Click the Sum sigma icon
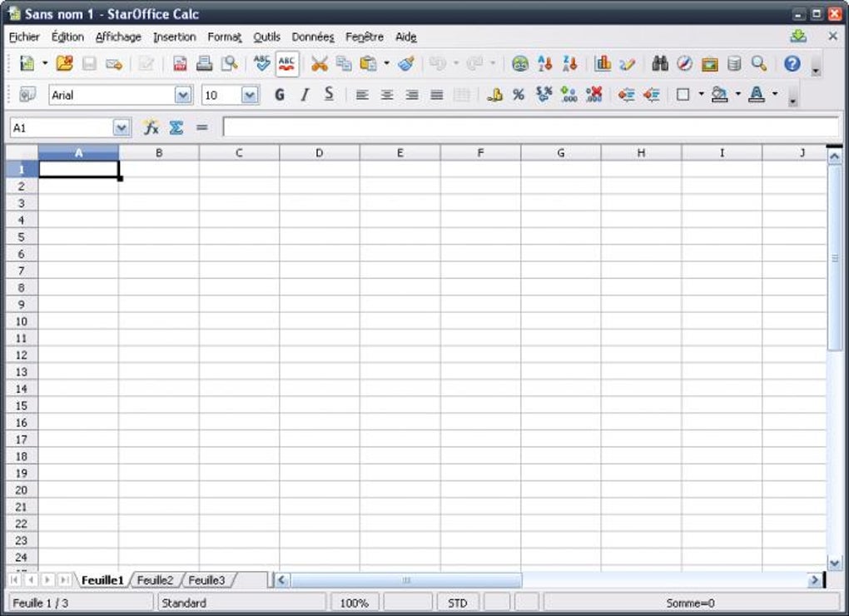This screenshot has height=616, width=849. click(x=176, y=127)
